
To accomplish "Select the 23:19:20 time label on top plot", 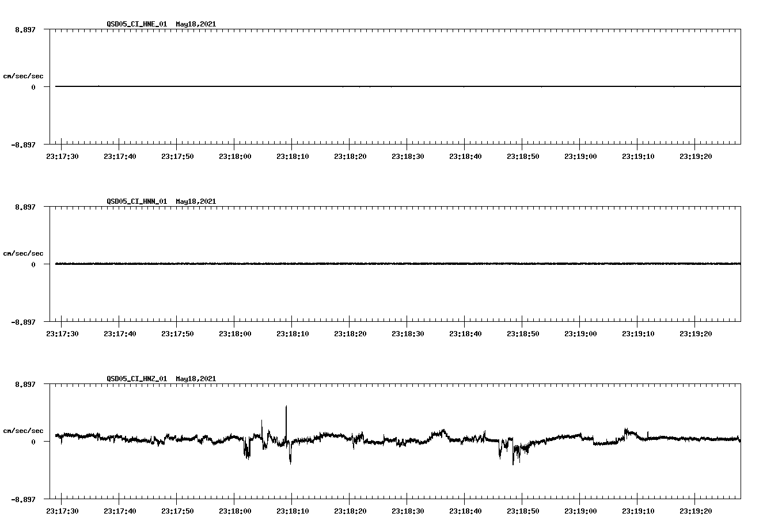I will click(x=696, y=155).
